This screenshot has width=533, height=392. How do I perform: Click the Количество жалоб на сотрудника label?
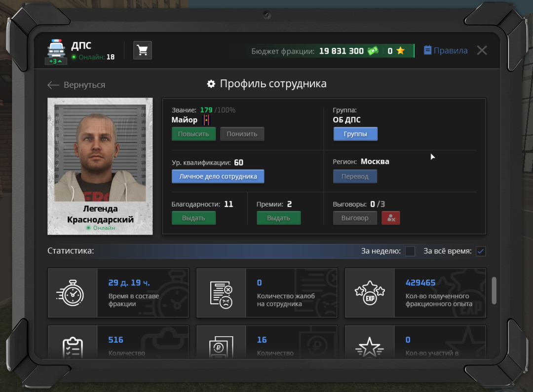tap(286, 300)
